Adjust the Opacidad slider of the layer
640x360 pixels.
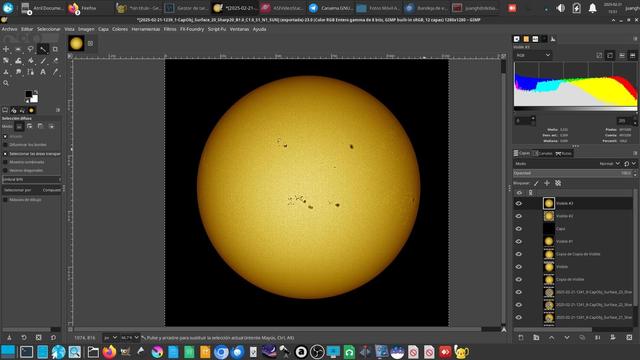tap(573, 173)
